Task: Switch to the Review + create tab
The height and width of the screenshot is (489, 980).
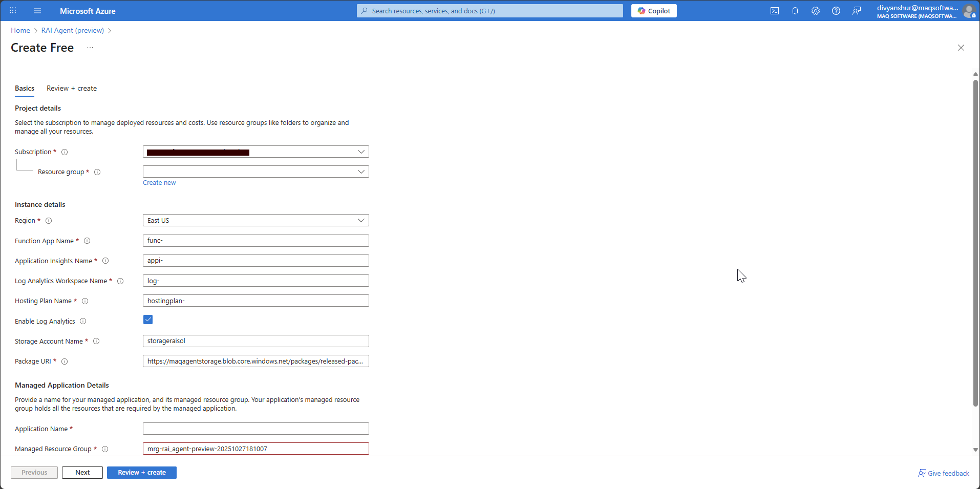Action: 72,89
